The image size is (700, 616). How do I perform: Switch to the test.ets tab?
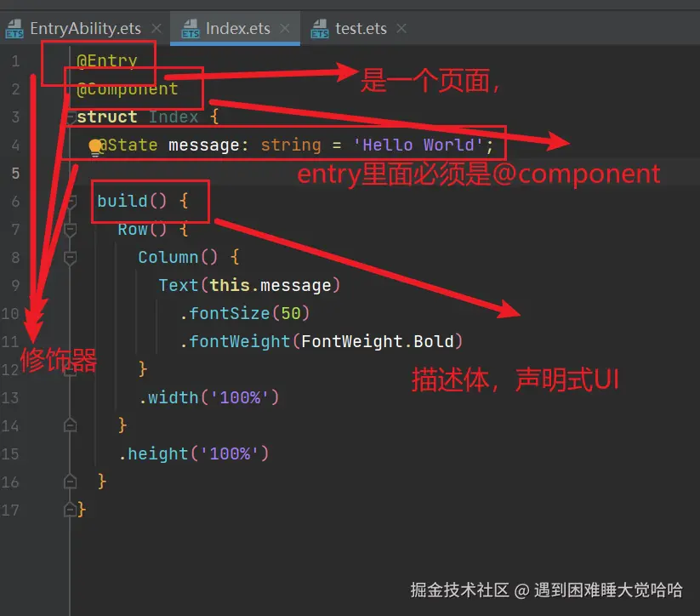click(x=357, y=28)
